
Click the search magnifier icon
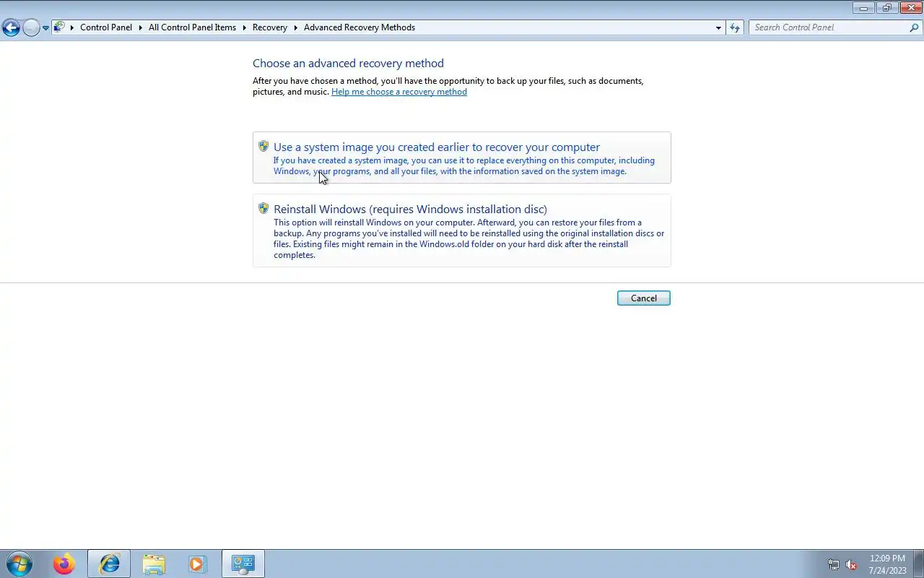click(x=915, y=27)
